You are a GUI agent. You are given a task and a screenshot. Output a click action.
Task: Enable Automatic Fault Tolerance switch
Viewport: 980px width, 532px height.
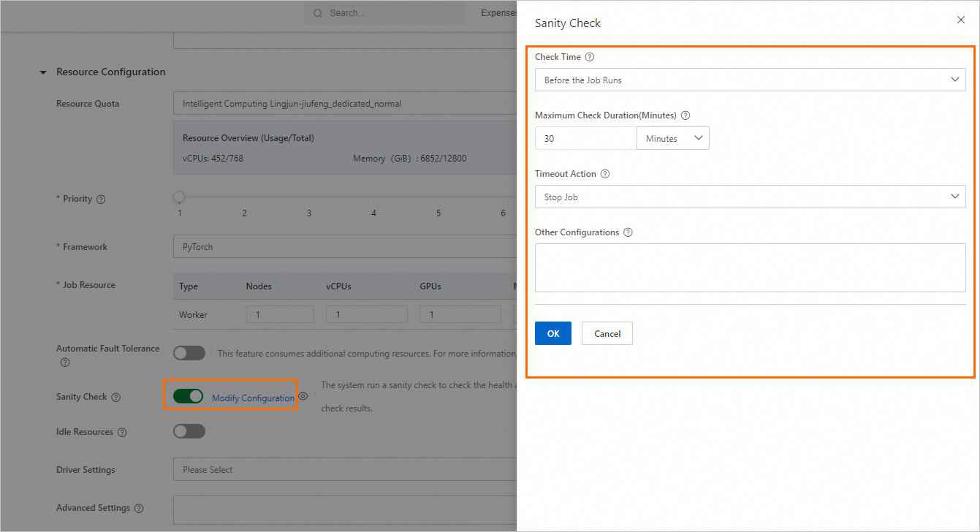pyautogui.click(x=189, y=353)
